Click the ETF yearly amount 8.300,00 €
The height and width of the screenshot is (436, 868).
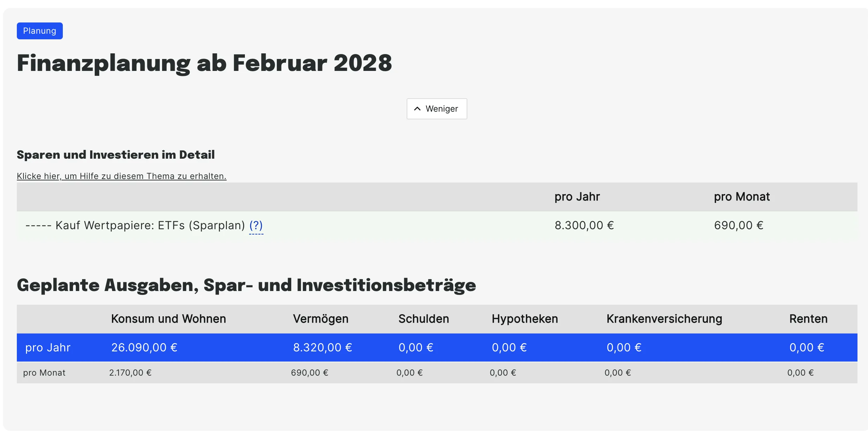pos(584,225)
